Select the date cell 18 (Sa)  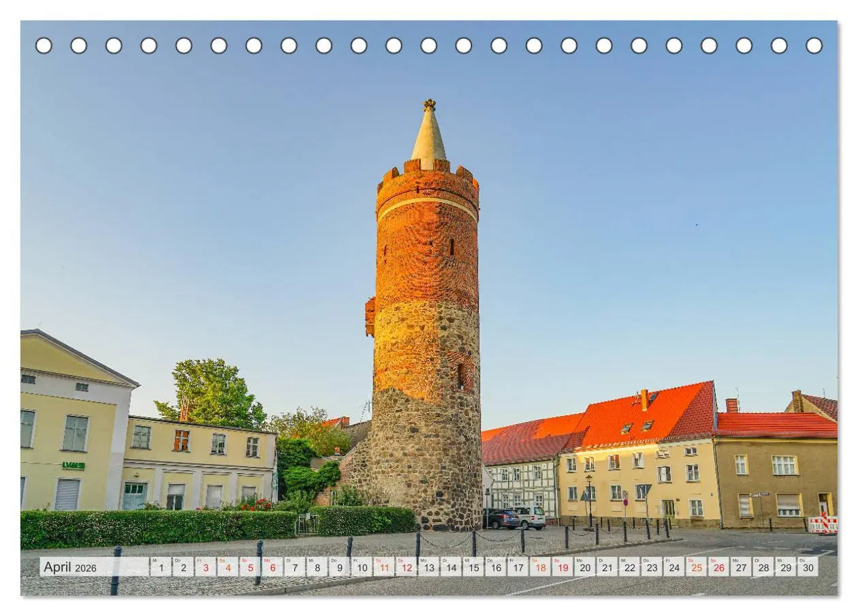(x=540, y=567)
